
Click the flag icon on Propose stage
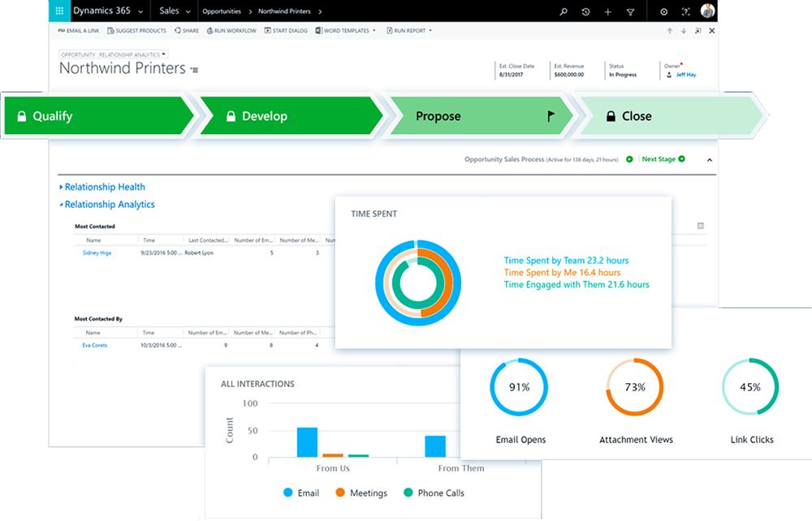coord(551,116)
